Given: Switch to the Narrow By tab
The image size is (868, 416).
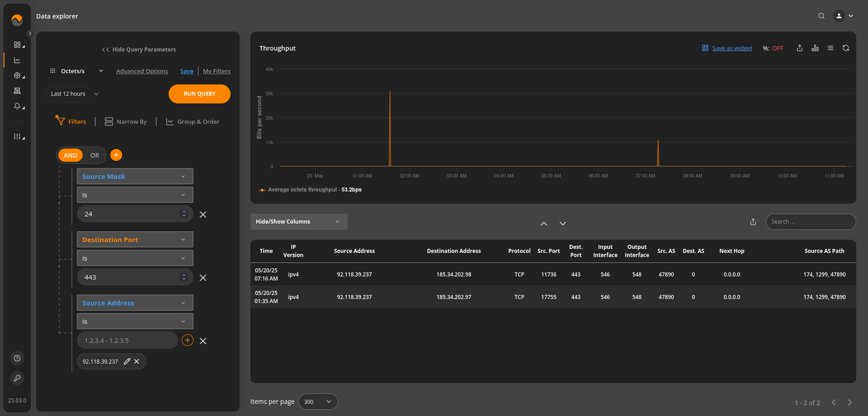Looking at the screenshot, I should tap(126, 122).
